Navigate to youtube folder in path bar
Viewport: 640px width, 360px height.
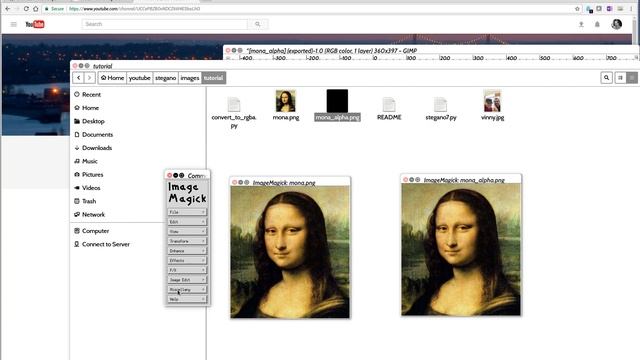pyautogui.click(x=140, y=78)
